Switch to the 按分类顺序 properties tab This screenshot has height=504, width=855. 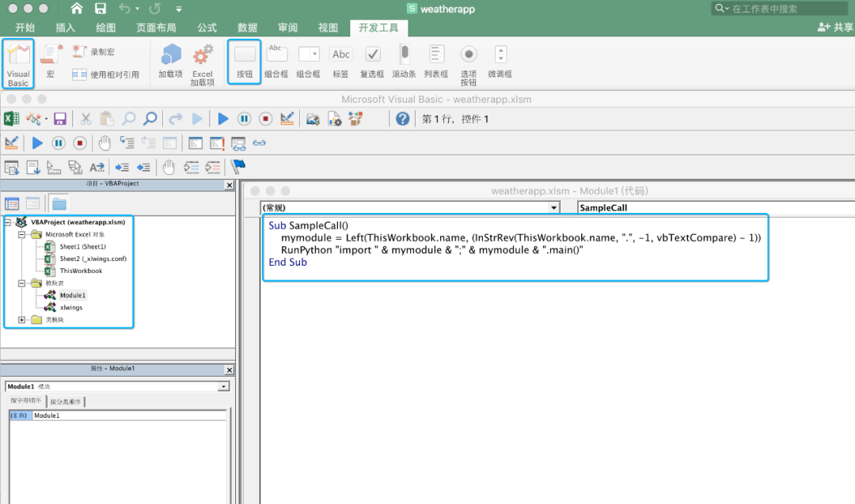click(x=66, y=402)
